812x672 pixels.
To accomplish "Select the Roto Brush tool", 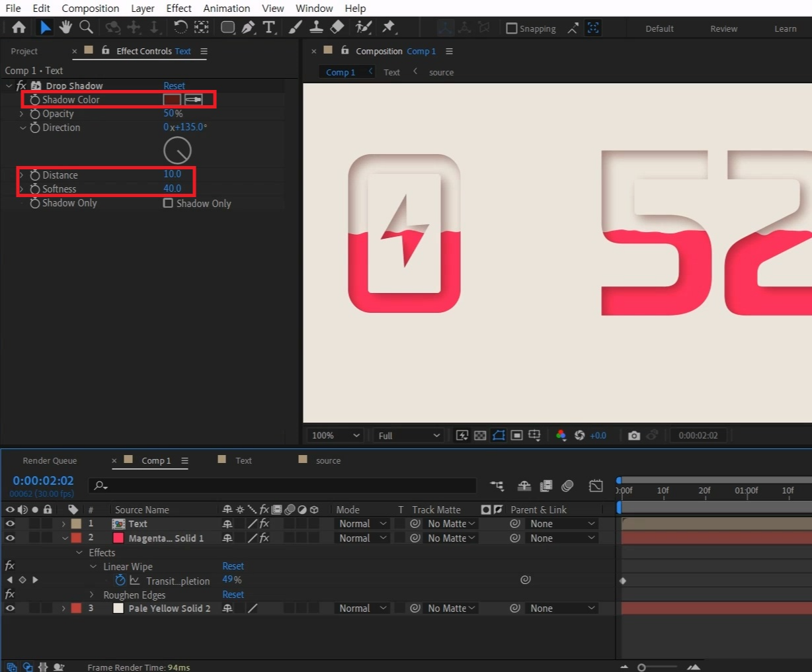I will (x=363, y=27).
